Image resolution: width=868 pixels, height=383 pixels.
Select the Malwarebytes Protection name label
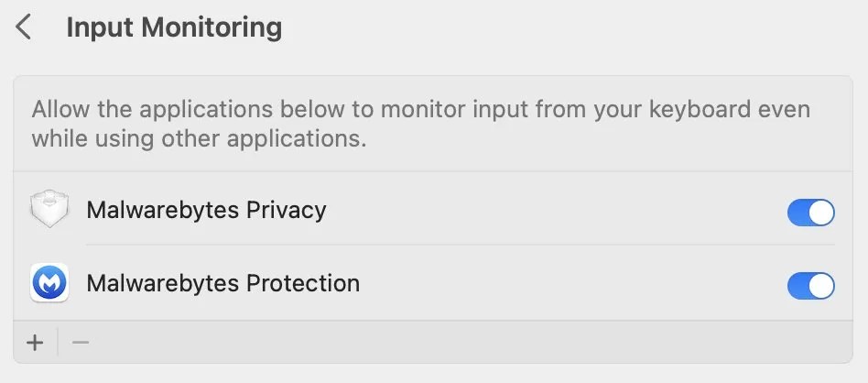click(x=222, y=283)
